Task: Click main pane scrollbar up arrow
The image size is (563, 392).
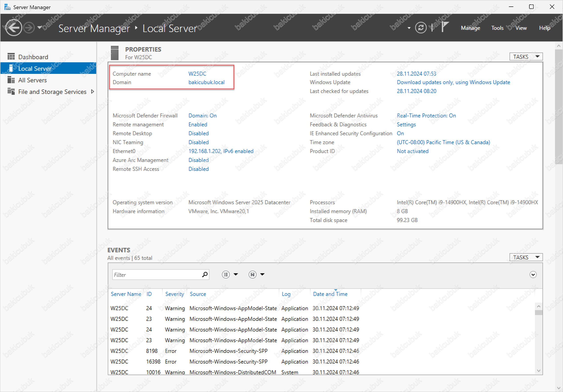Action: (559, 46)
